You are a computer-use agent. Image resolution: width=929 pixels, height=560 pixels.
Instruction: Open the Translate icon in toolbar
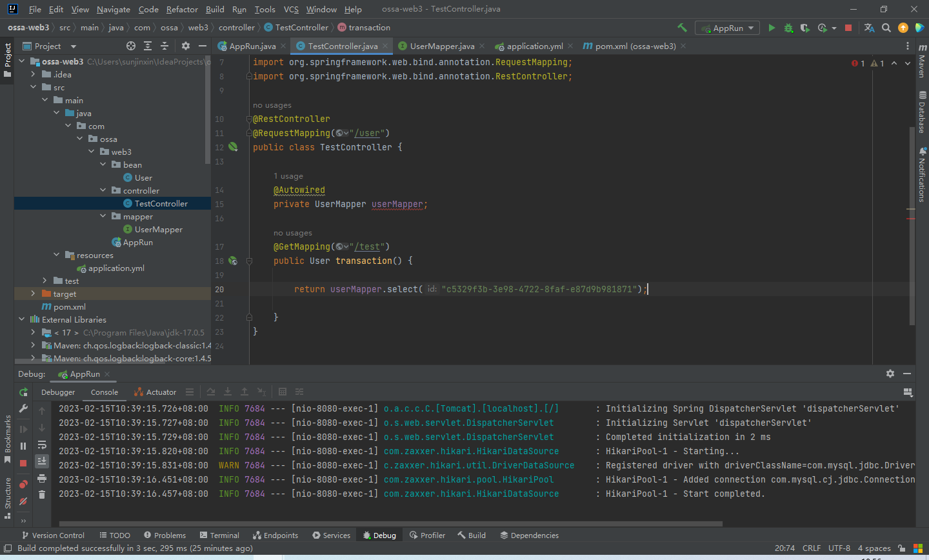869,28
